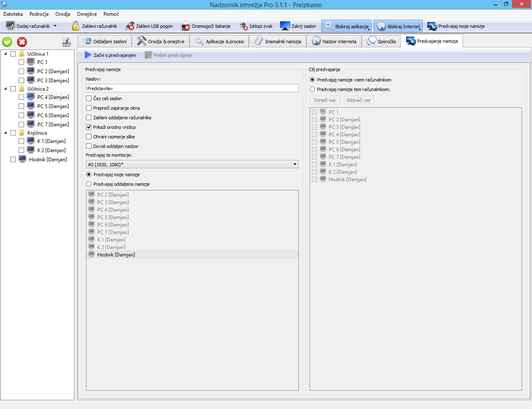Image resolution: width=532 pixels, height=409 pixels.
Task: Click the Zakleni računalnik lock icon
Action: pyautogui.click(x=76, y=26)
